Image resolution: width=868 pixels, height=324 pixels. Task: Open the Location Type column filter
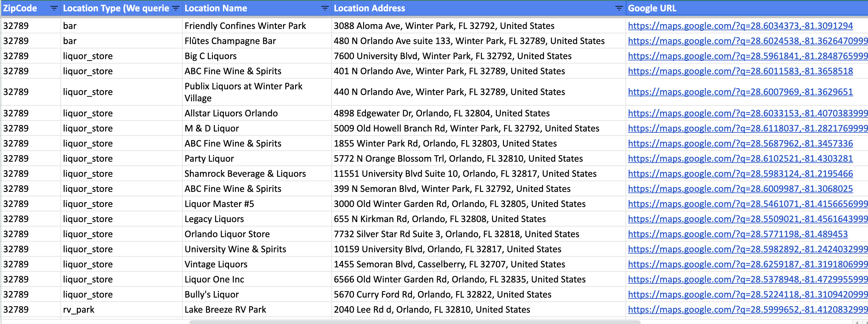tap(175, 8)
